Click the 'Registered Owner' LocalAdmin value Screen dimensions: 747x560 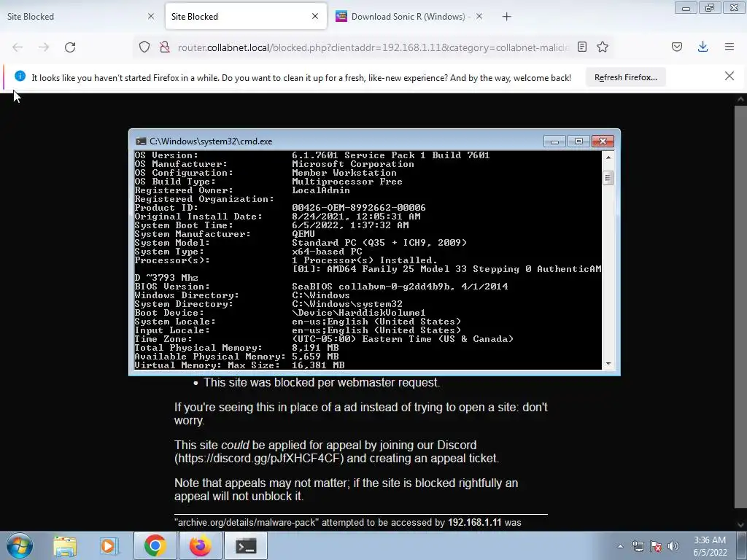321,190
